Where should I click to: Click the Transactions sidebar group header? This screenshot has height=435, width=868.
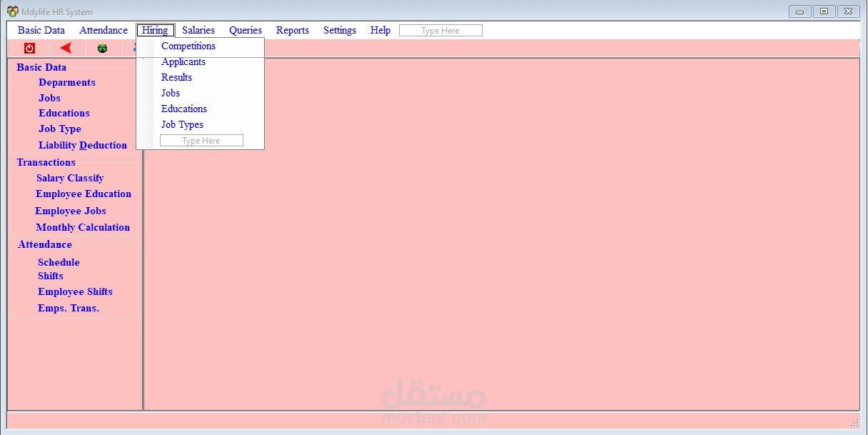point(46,162)
